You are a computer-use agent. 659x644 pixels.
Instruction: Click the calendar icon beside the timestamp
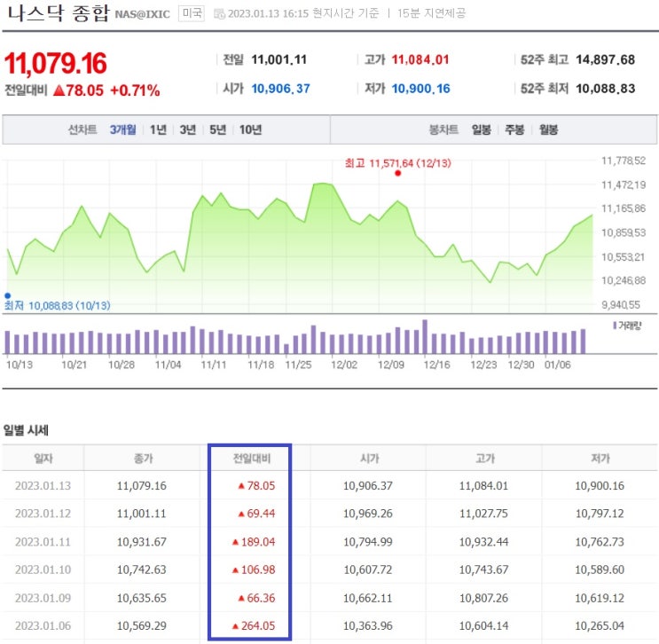click(x=219, y=14)
